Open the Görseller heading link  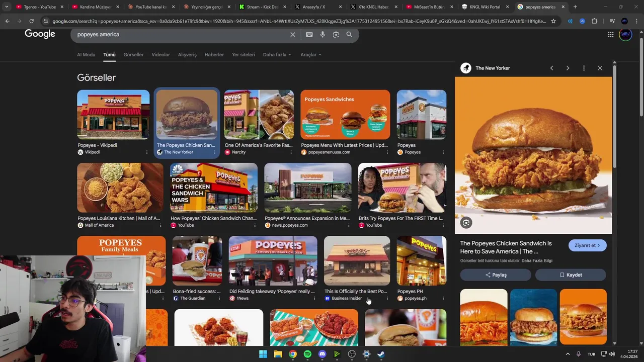point(96,77)
